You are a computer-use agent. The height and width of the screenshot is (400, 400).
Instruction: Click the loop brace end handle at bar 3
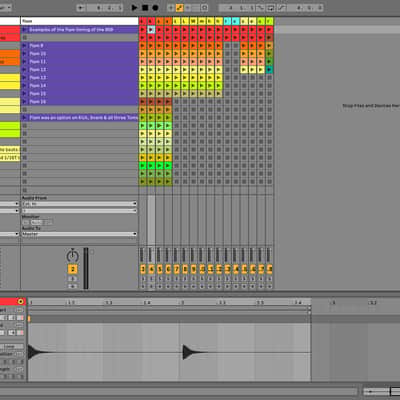(309, 308)
